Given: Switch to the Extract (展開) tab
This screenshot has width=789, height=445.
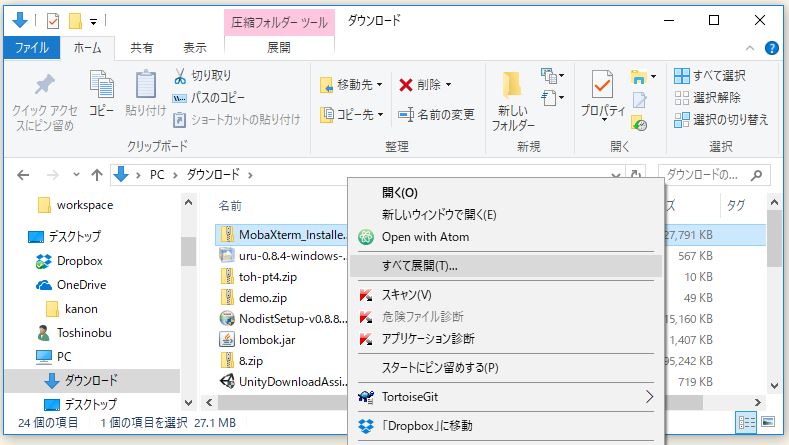Looking at the screenshot, I should coord(279,47).
